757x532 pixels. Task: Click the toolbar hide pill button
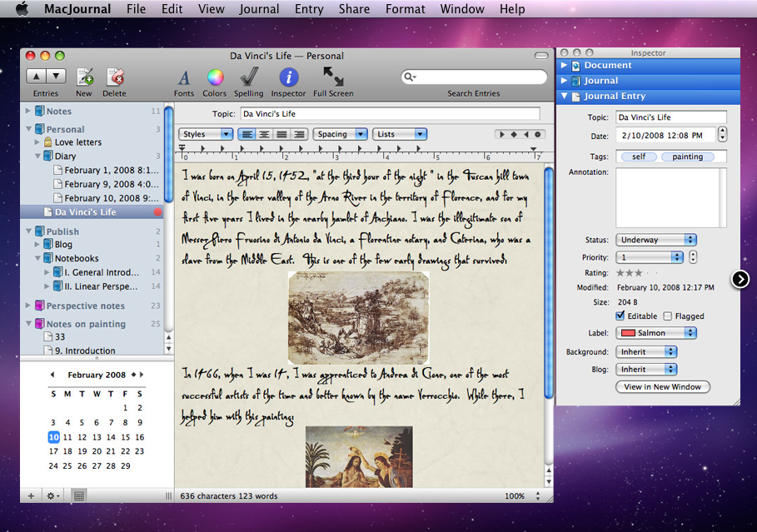[x=541, y=56]
